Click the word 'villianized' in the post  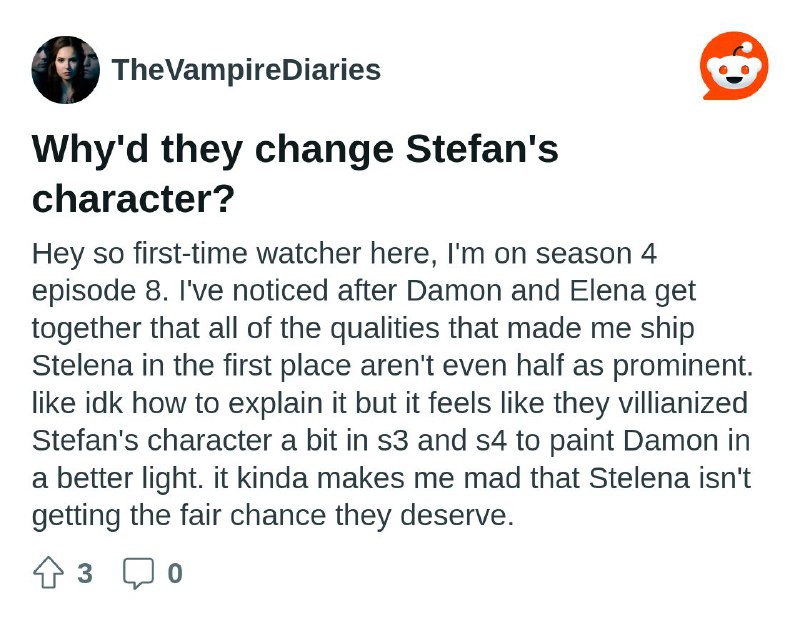point(683,403)
